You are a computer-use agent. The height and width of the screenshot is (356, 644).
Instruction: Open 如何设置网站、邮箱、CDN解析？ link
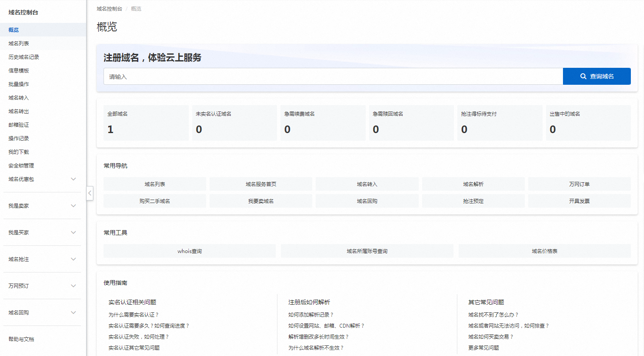click(x=326, y=325)
